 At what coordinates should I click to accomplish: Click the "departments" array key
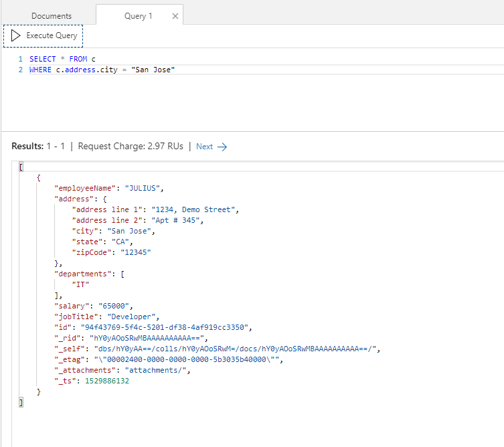(79, 274)
